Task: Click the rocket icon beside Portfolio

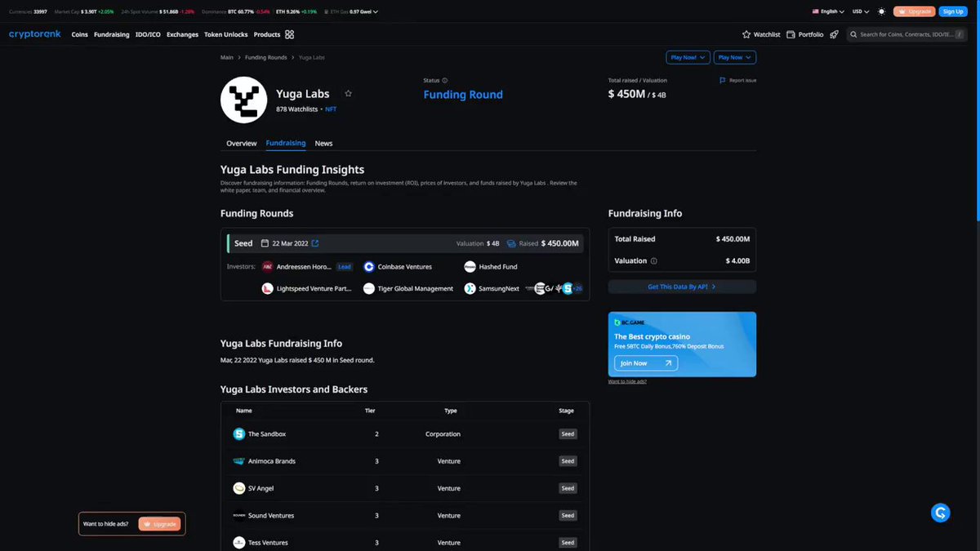Action: [834, 34]
